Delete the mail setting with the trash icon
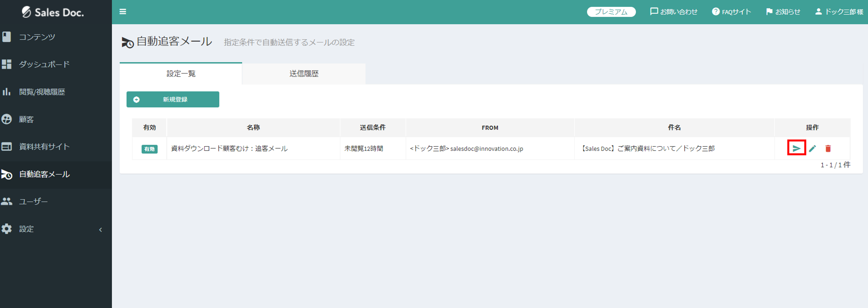This screenshot has width=868, height=308. [828, 148]
